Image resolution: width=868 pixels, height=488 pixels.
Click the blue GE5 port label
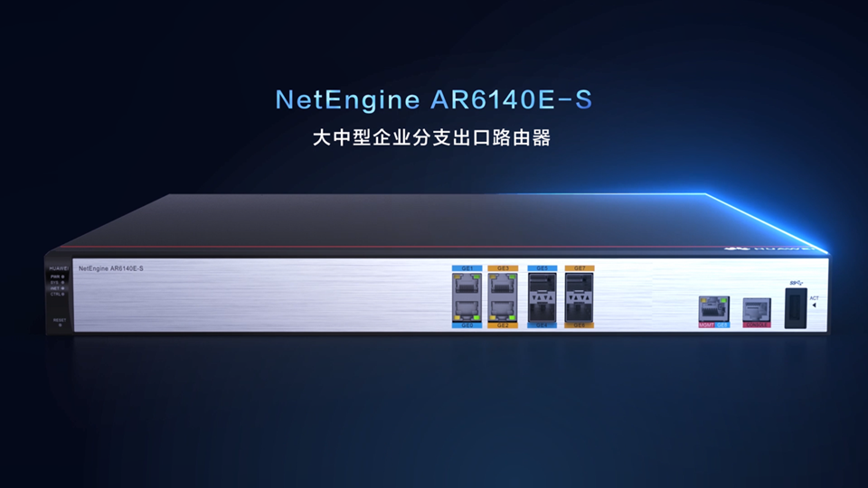click(542, 268)
